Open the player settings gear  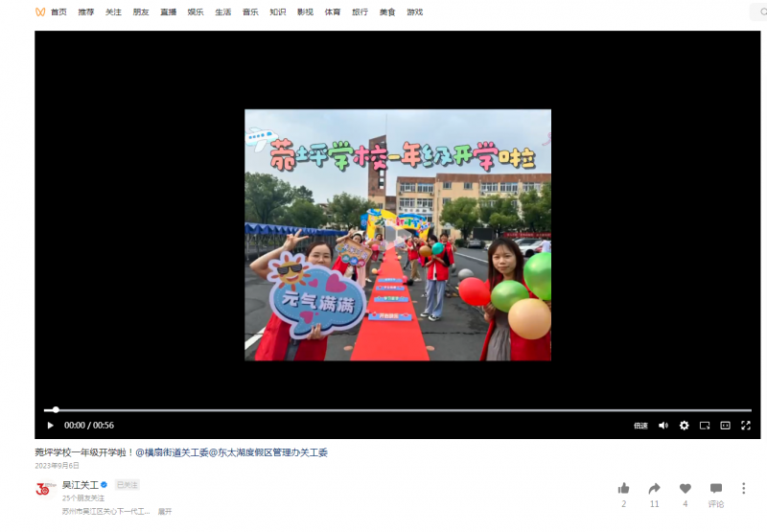click(685, 426)
